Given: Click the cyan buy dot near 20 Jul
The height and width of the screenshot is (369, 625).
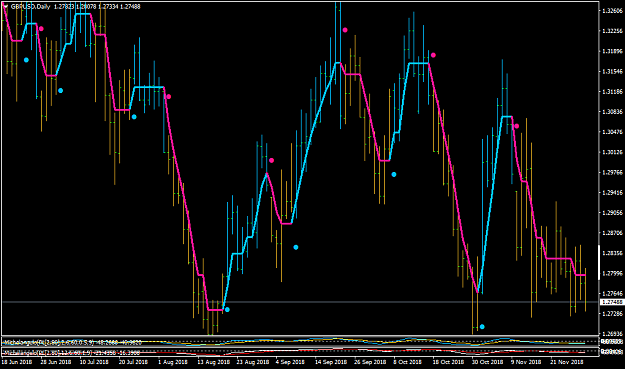Looking at the screenshot, I should pyautogui.click(x=134, y=117).
